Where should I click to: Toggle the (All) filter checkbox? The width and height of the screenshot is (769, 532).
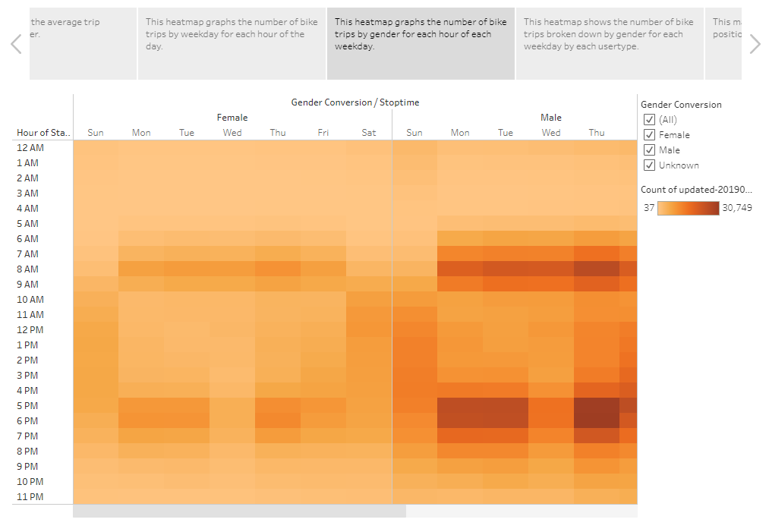coord(650,119)
